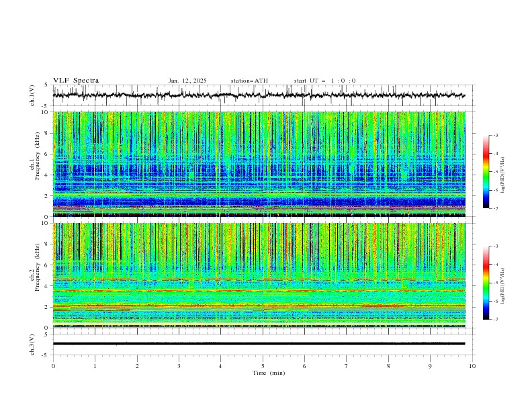
Task: Click time-axis tick label "5"
Action: point(263,366)
